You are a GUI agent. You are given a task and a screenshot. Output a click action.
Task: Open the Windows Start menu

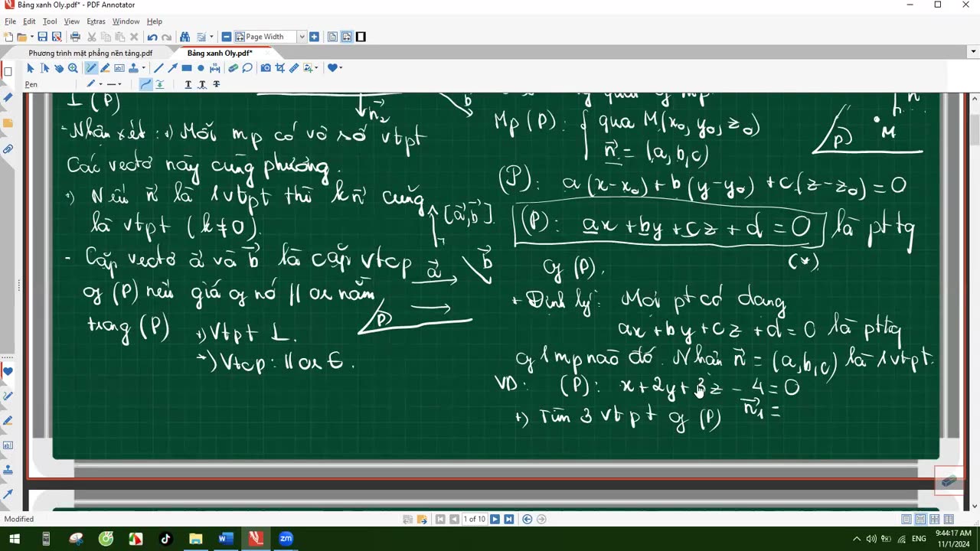15,539
